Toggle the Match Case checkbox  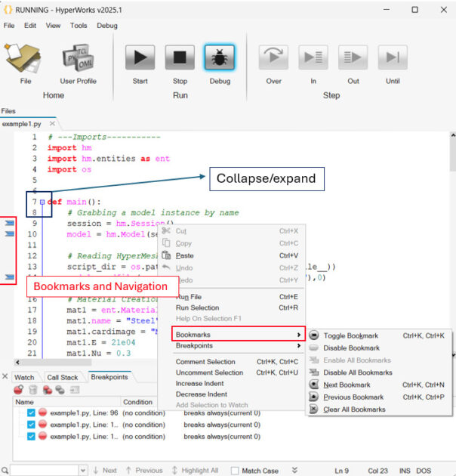point(235,471)
